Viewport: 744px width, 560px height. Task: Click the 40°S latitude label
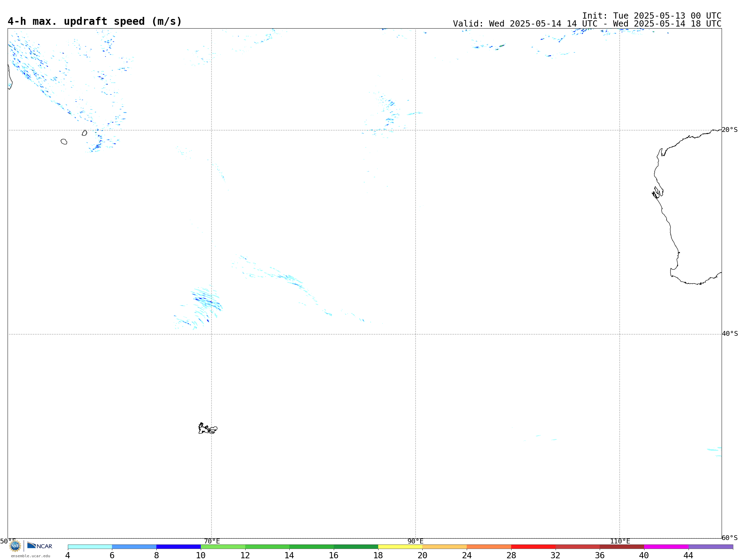click(x=730, y=334)
